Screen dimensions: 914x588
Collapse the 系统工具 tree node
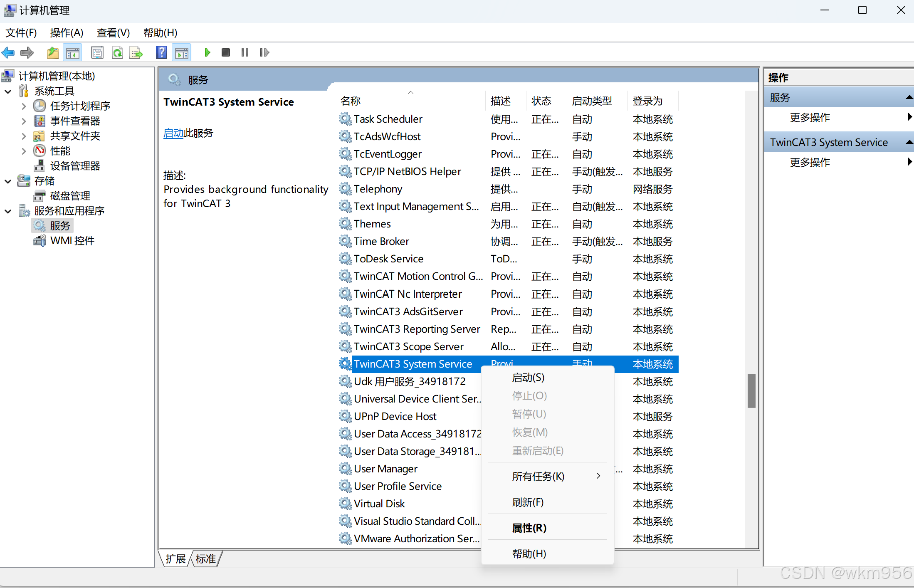tap(8, 91)
